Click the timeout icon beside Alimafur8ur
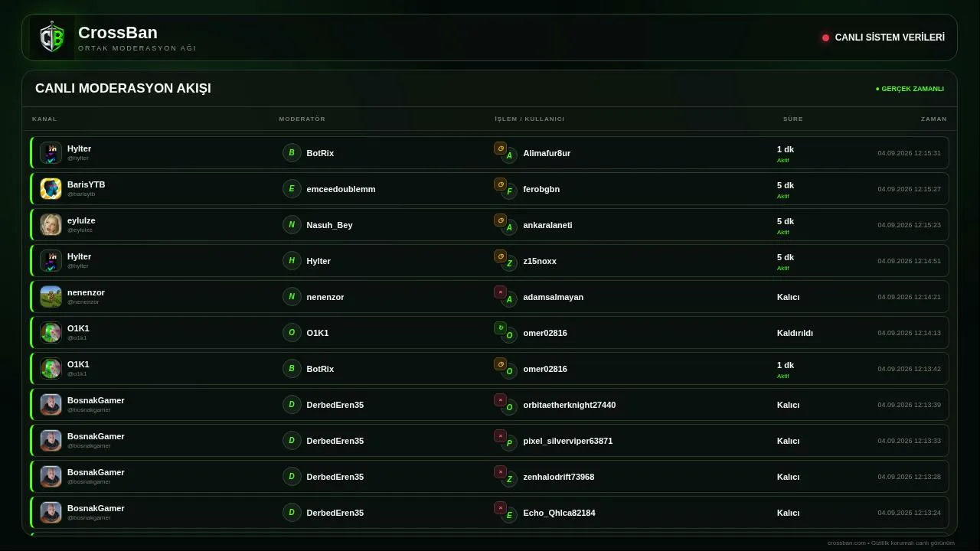This screenshot has width=980, height=551. [500, 148]
